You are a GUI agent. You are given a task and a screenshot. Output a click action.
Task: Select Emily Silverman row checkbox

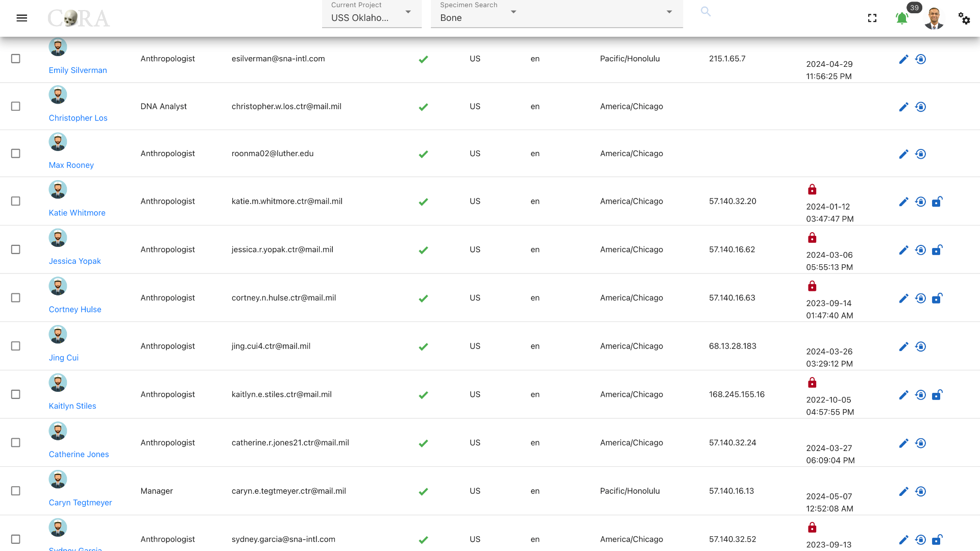point(16,59)
